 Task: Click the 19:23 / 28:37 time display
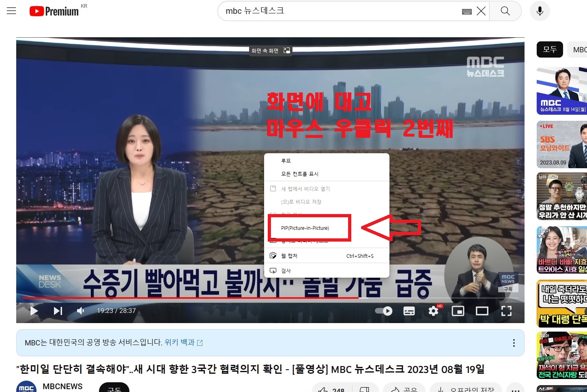click(x=116, y=311)
